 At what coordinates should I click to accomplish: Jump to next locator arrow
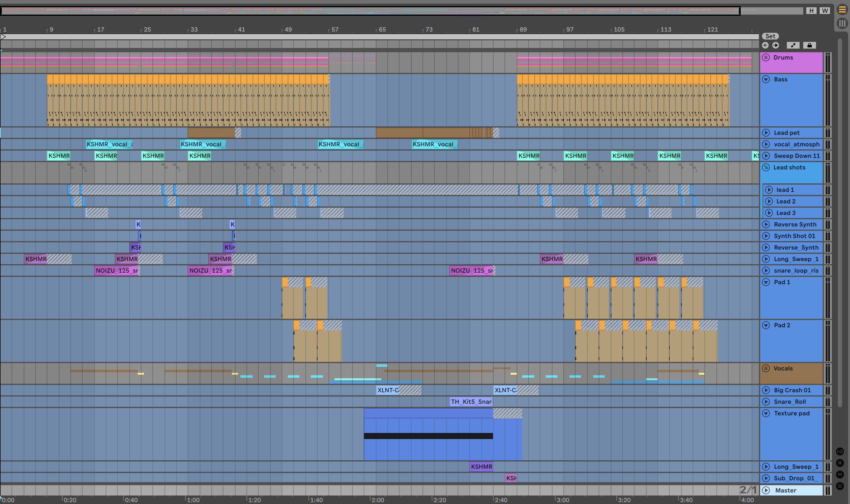(776, 45)
